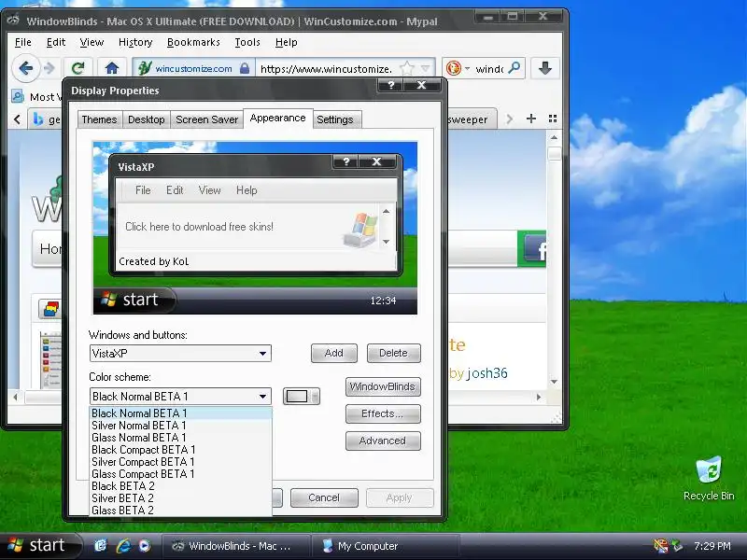
Task: Choose Silver BETA 2 from the list
Action: [x=180, y=498]
